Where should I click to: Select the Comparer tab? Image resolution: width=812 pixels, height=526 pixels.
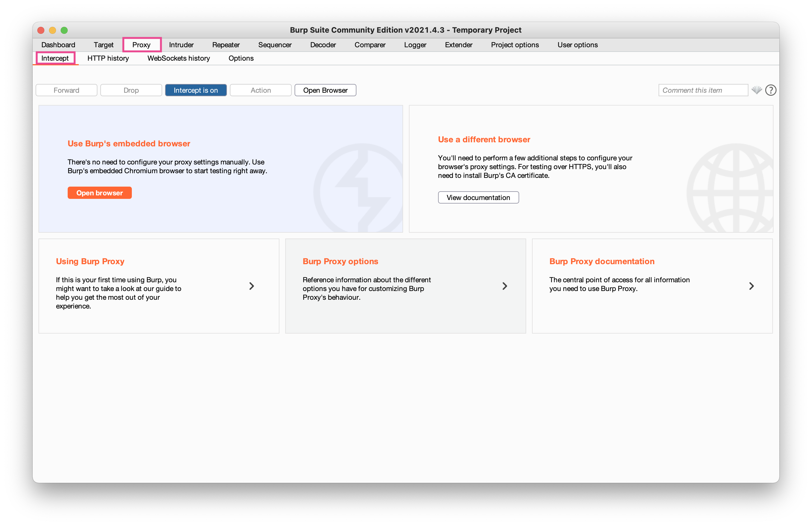tap(370, 45)
